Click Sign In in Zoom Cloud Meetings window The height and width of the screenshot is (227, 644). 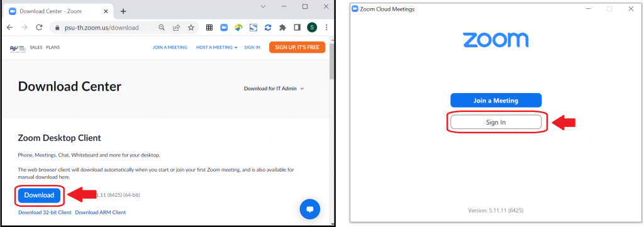[496, 123]
